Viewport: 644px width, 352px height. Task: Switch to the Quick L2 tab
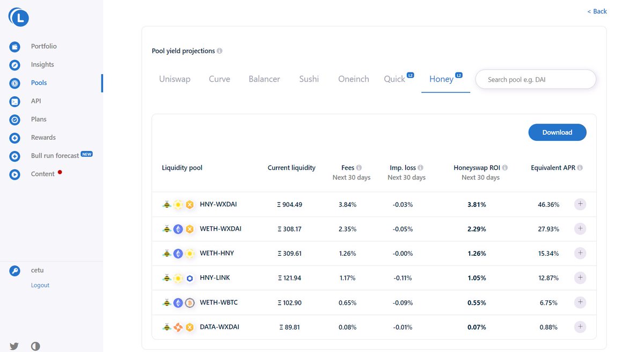click(x=399, y=78)
